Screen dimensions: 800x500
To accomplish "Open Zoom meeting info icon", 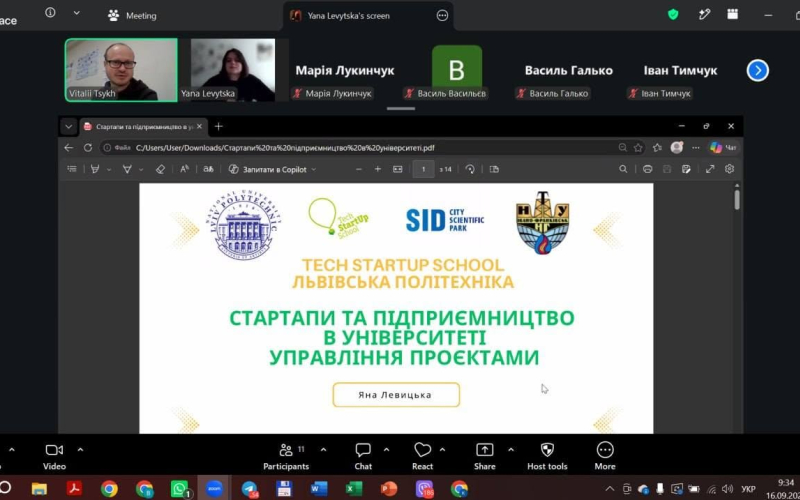I will 50,13.
